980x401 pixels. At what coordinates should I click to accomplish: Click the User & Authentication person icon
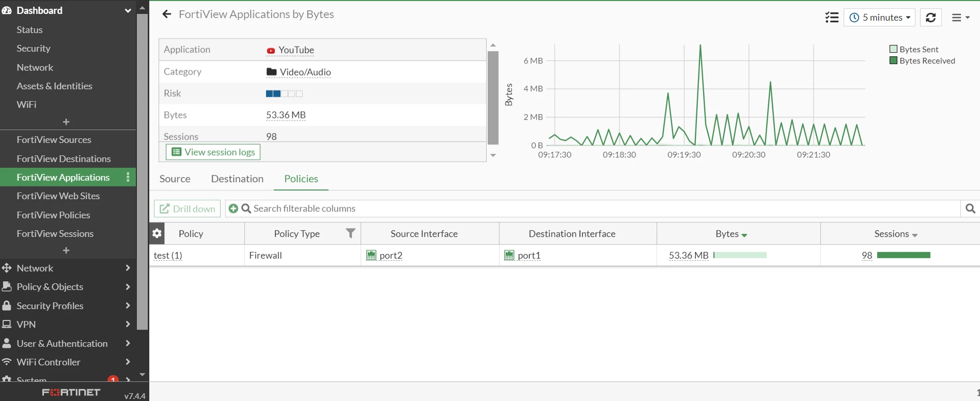pos(7,343)
